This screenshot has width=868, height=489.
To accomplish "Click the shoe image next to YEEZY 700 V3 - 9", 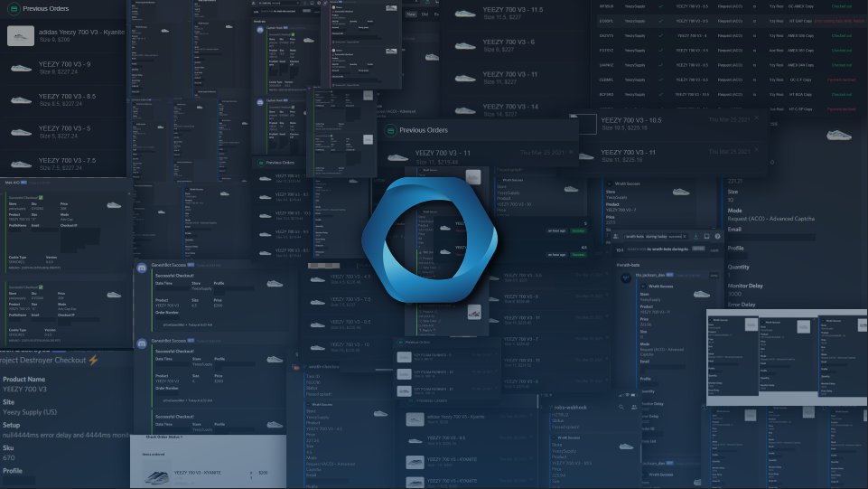I will click(21, 68).
